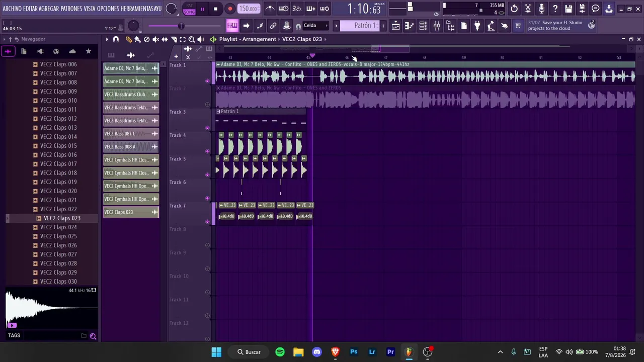This screenshot has height=362, width=644.
Task: Select the Slip tool in playlist toolbar
Action: click(x=165, y=39)
